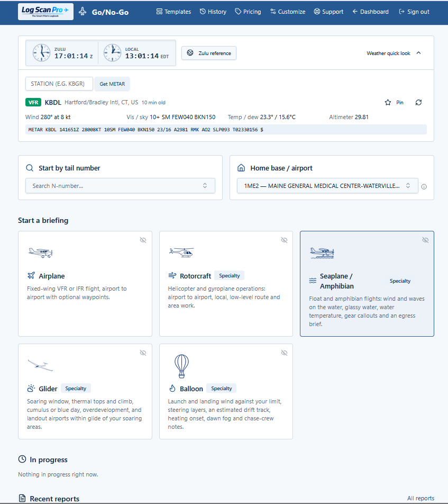Click the star icon to pin KBDL
The width and height of the screenshot is (448, 504).
[x=388, y=103]
